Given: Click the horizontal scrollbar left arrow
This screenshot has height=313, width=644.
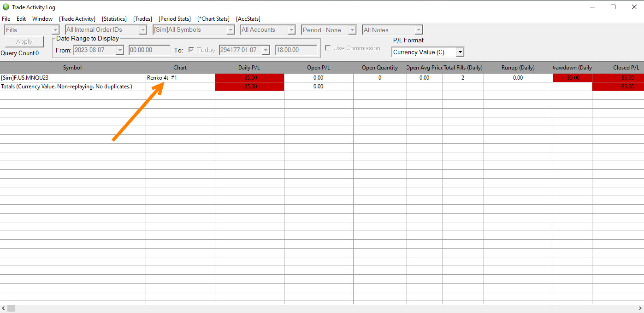Looking at the screenshot, I should click(x=3, y=308).
